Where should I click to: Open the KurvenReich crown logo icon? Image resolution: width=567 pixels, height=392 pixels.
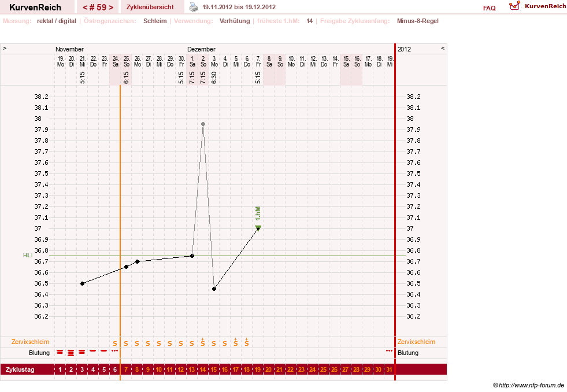[x=514, y=6]
